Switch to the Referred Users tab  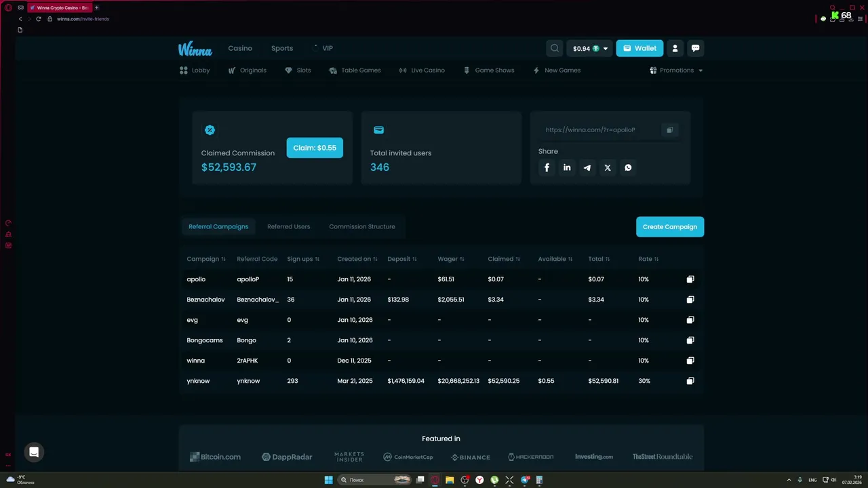288,226
